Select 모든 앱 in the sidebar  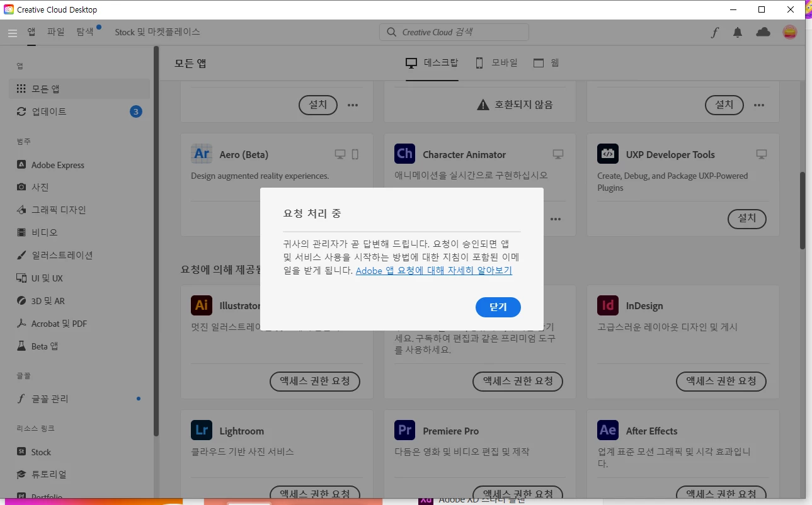(79, 89)
